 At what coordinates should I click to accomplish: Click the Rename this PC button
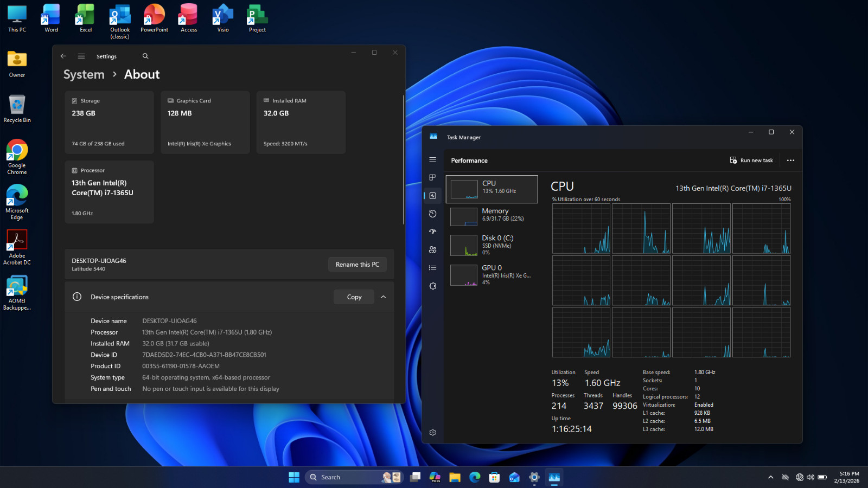click(358, 264)
